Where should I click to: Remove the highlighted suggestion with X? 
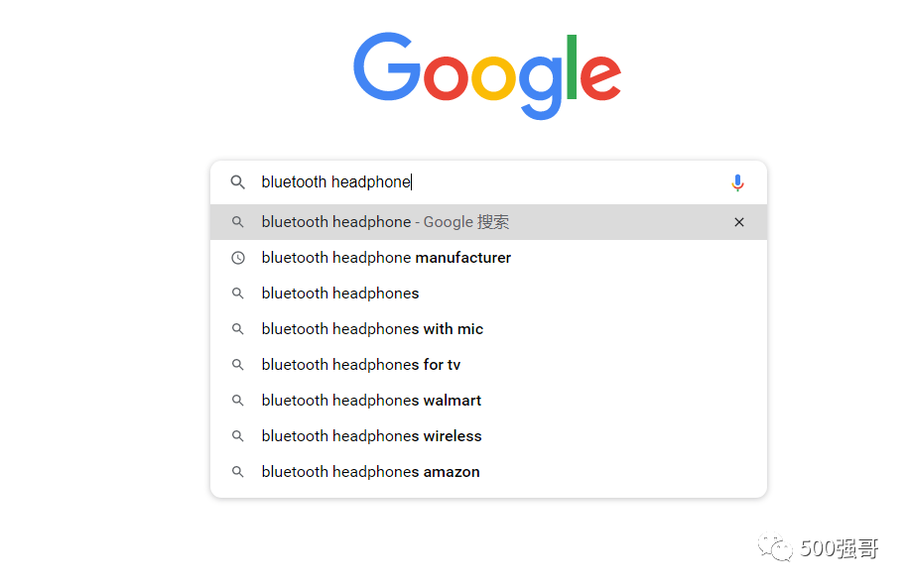tap(739, 222)
